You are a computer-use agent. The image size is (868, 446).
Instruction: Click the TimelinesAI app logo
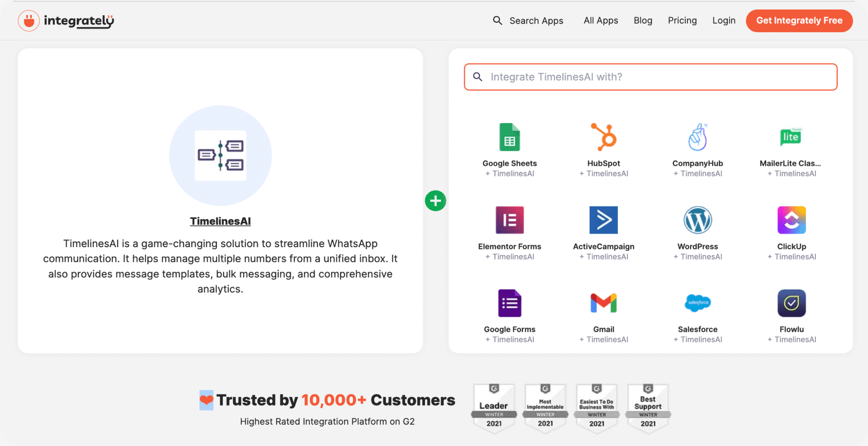(220, 156)
